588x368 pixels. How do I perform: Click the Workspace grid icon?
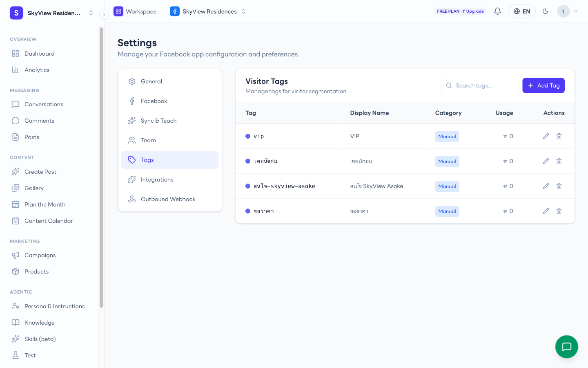click(x=118, y=11)
